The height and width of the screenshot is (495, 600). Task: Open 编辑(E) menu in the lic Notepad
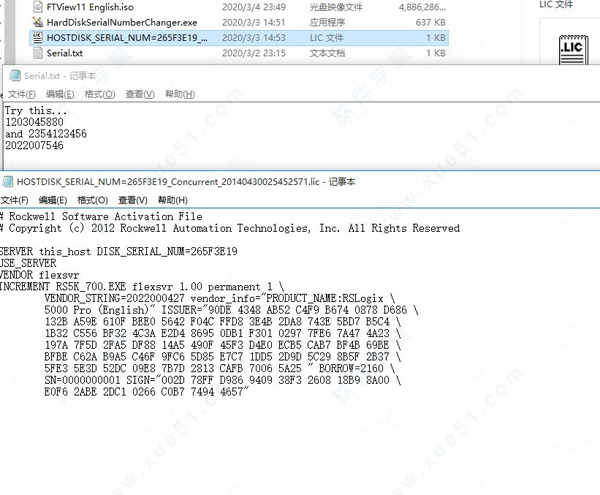click(53, 200)
